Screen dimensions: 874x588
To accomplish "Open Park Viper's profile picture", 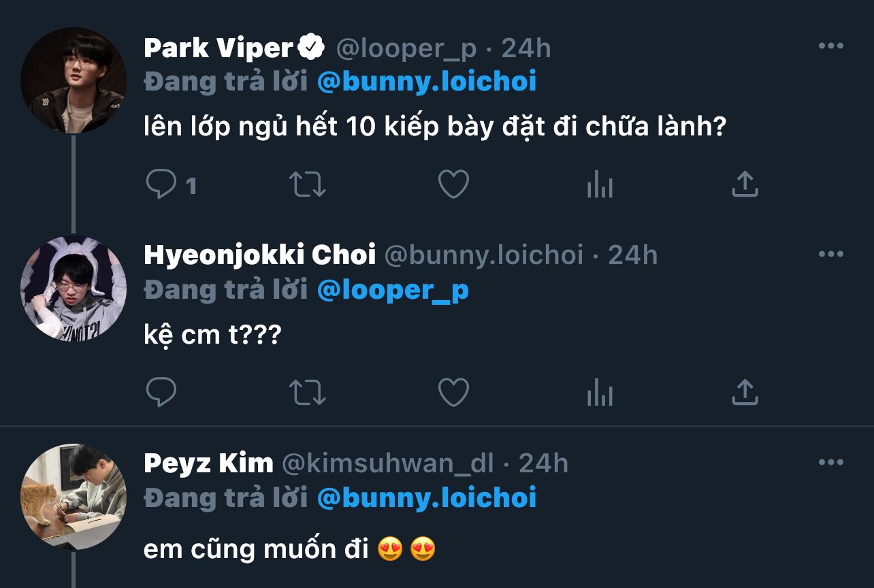I will point(74,80).
